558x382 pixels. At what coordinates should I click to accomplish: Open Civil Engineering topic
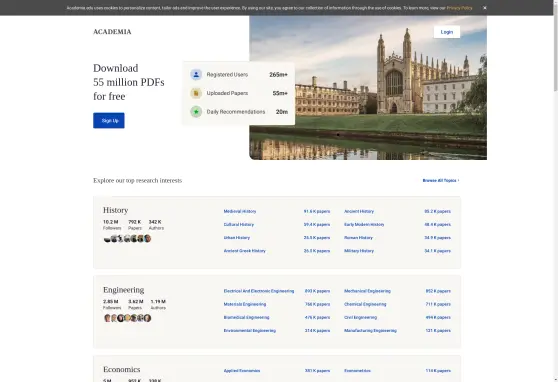pos(360,318)
